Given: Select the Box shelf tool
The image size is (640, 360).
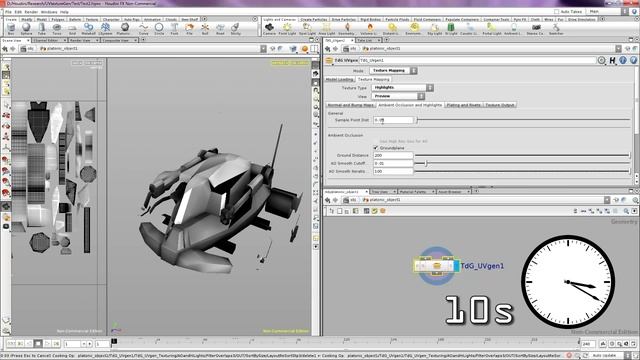Looking at the screenshot, I should (x=11, y=29).
